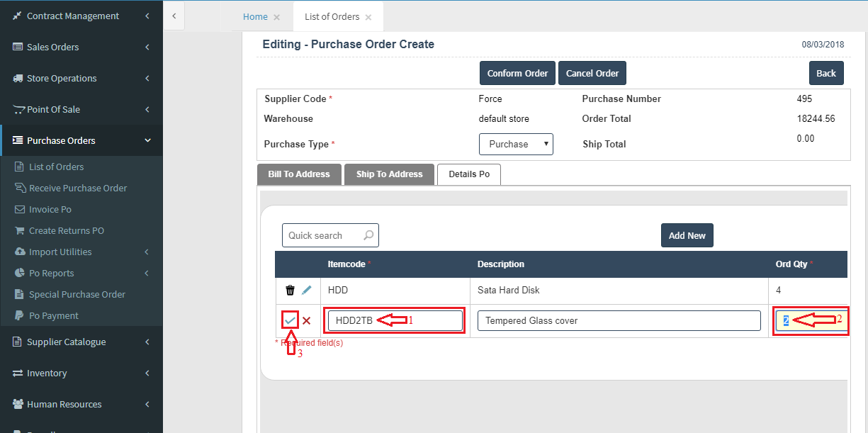Image resolution: width=868 pixels, height=433 pixels.
Task: Open the Po Payment sidebar item
Action: tap(53, 315)
